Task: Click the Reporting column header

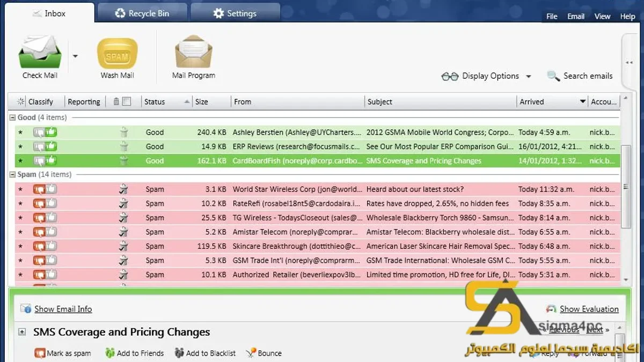Action: point(84,101)
